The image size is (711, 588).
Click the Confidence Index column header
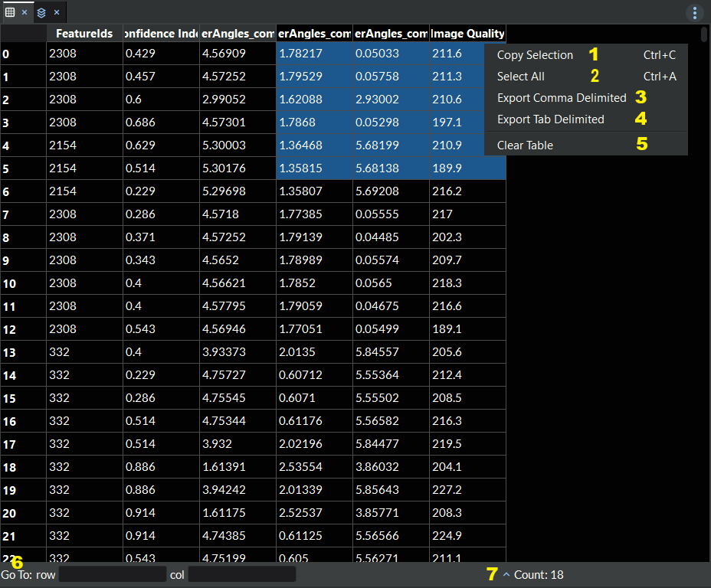[x=161, y=34]
